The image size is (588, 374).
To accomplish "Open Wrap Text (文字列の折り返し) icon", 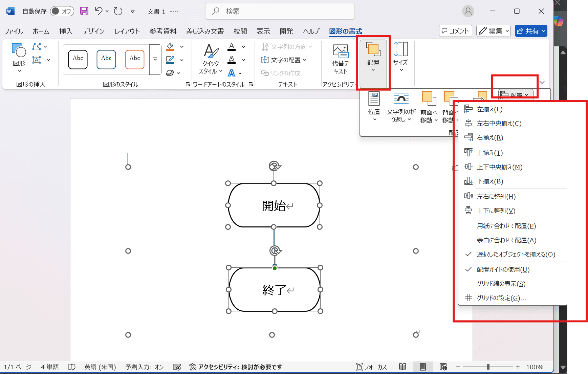I will (x=401, y=99).
